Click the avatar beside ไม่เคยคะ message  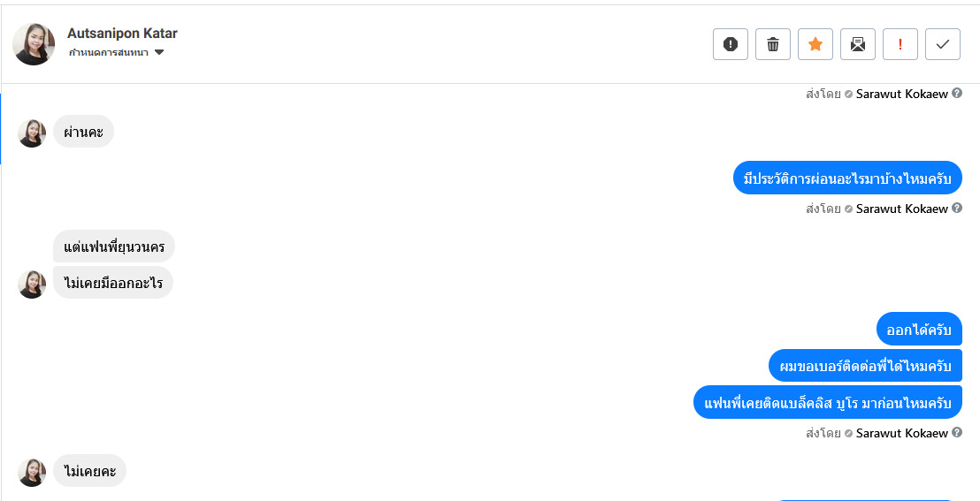point(32,472)
